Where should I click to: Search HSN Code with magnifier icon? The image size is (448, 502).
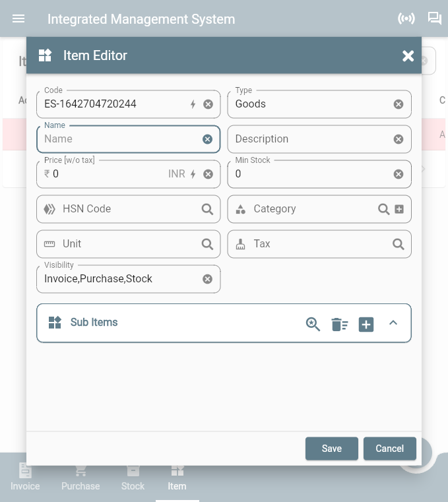[208, 209]
